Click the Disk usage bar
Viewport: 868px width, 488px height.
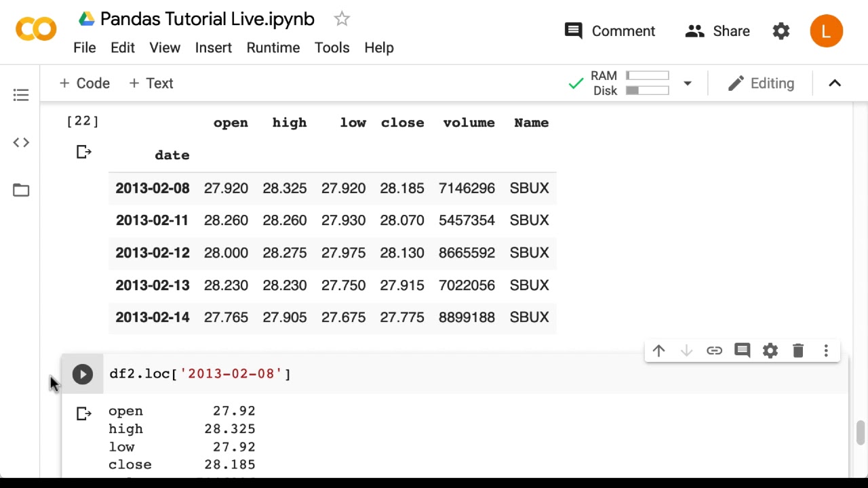point(648,91)
